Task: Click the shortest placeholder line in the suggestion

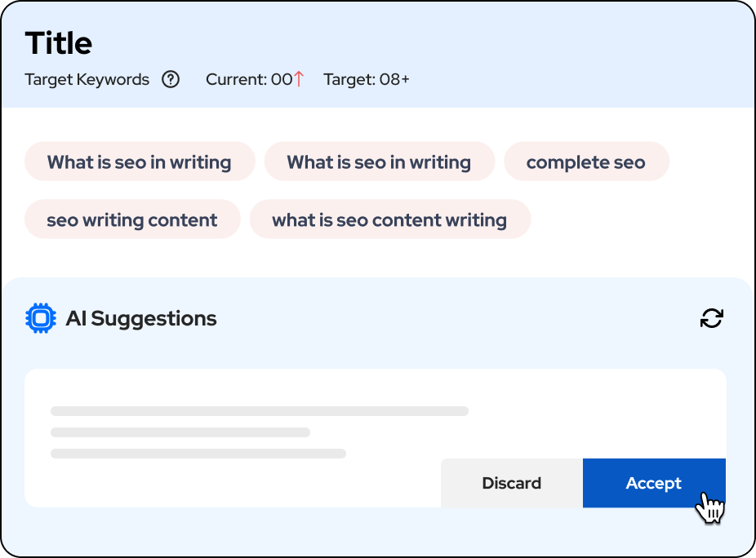Action: (180, 432)
